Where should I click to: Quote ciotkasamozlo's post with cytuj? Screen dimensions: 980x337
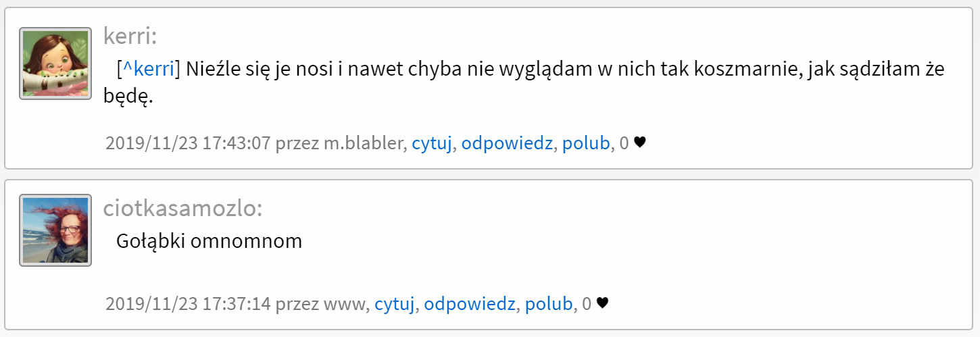tap(394, 304)
